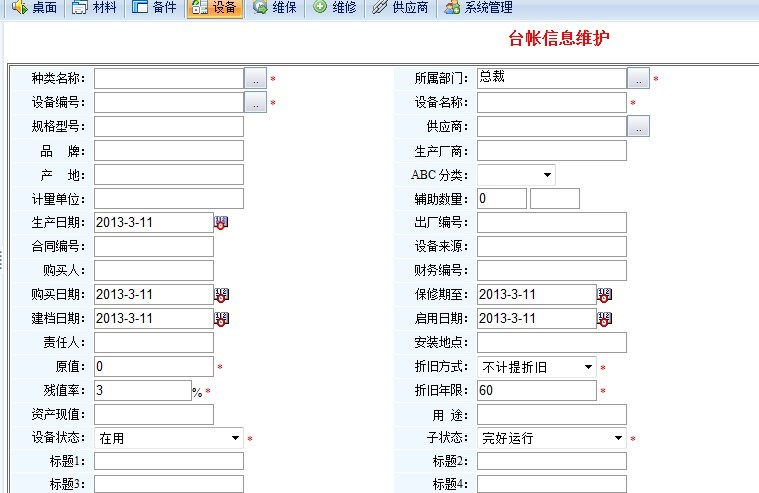Click browse button next to 种类名称
This screenshot has height=493, width=759.
(256, 78)
